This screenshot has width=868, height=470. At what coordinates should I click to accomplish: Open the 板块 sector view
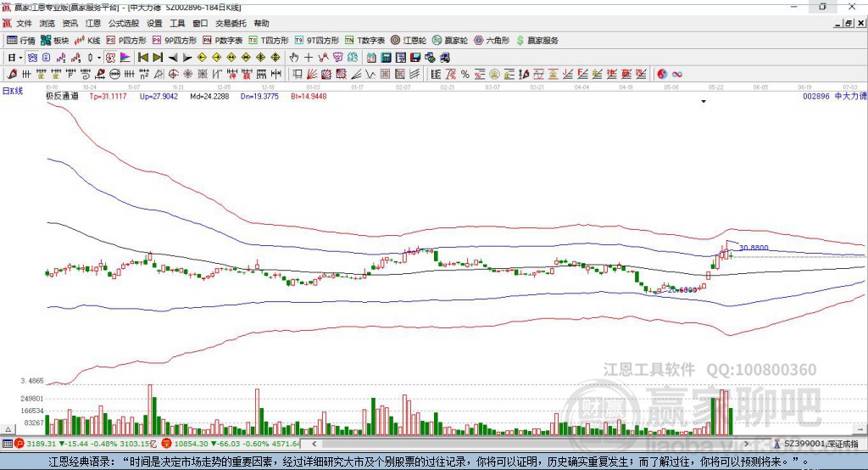[54, 41]
